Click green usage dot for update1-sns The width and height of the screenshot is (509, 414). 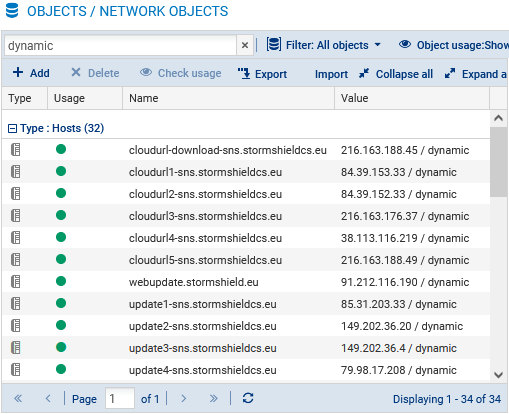(61, 303)
